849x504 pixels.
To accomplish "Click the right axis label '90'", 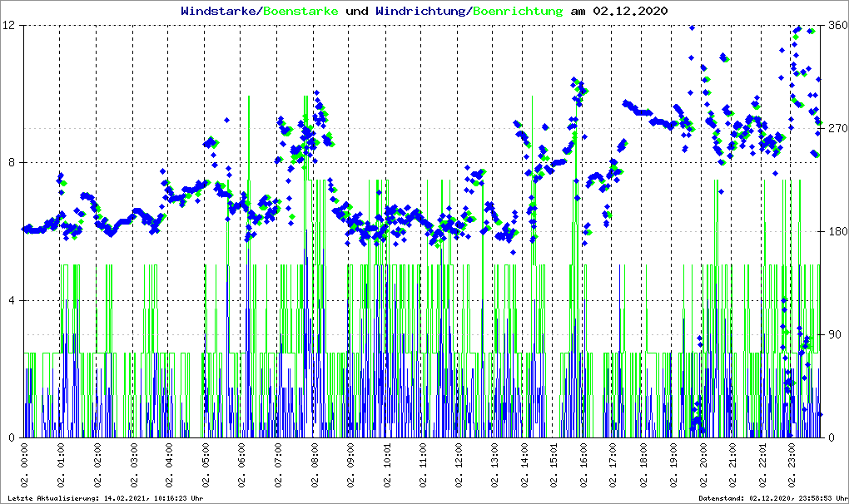I will 832,335.
